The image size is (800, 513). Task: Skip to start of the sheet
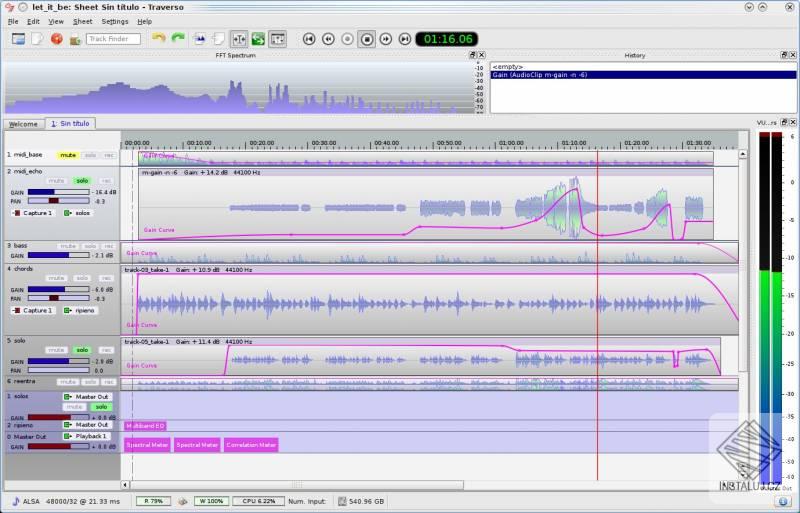(x=309, y=39)
